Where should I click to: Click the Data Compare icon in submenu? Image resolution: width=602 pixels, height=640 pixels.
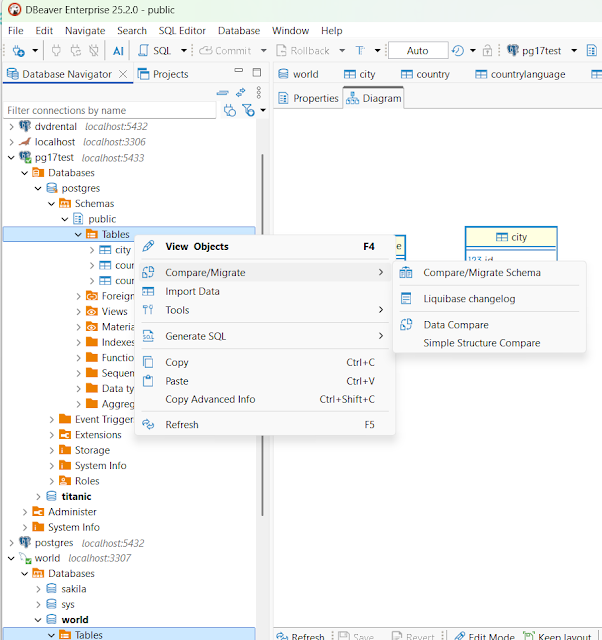tap(406, 324)
